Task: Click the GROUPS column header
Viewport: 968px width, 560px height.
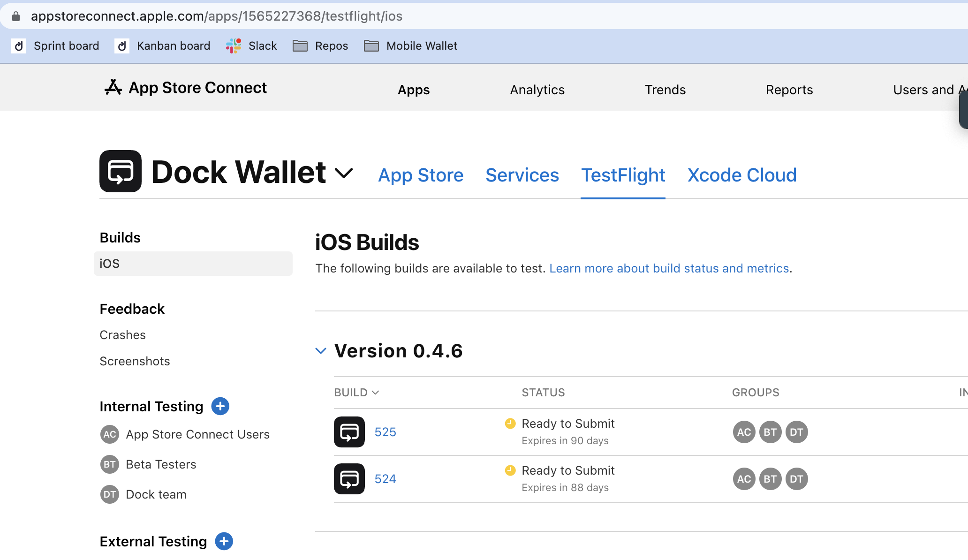Action: 756,393
